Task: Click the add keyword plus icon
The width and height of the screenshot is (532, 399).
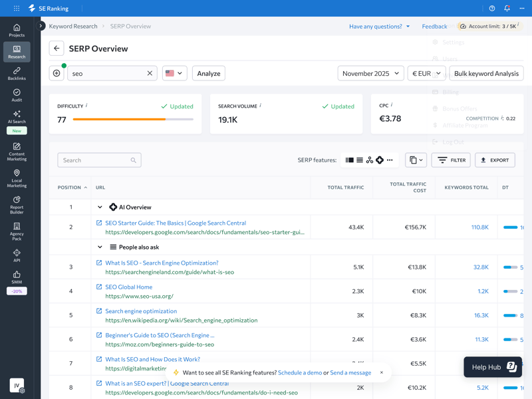Action: click(x=57, y=73)
